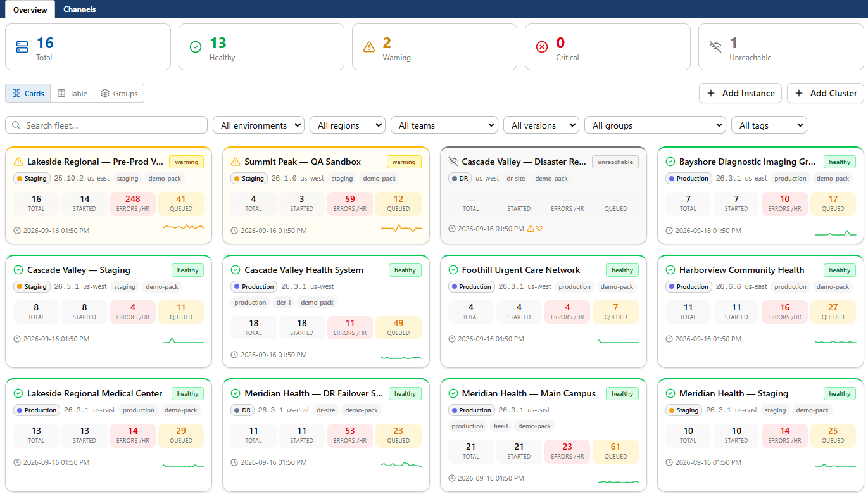
Task: Switch to Groups view
Action: (119, 93)
